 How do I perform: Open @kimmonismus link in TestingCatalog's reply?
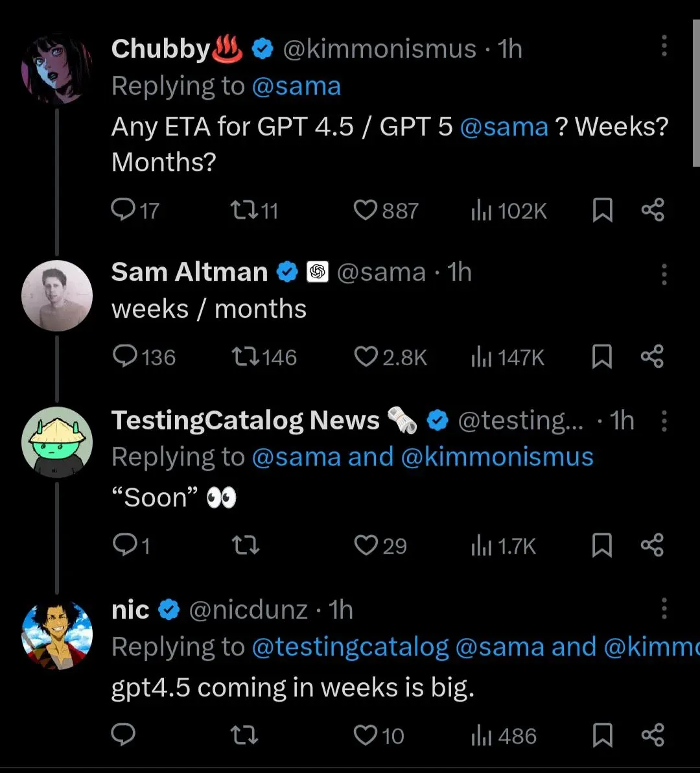[x=497, y=457]
